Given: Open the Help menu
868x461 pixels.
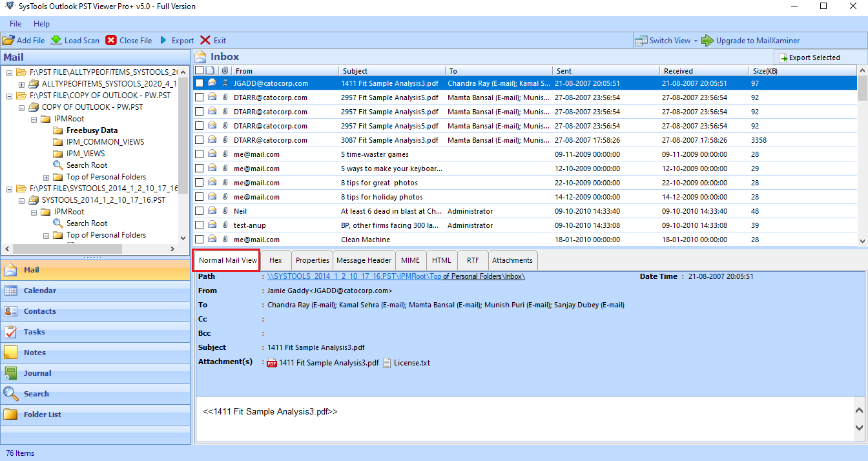Looking at the screenshot, I should (x=41, y=24).
